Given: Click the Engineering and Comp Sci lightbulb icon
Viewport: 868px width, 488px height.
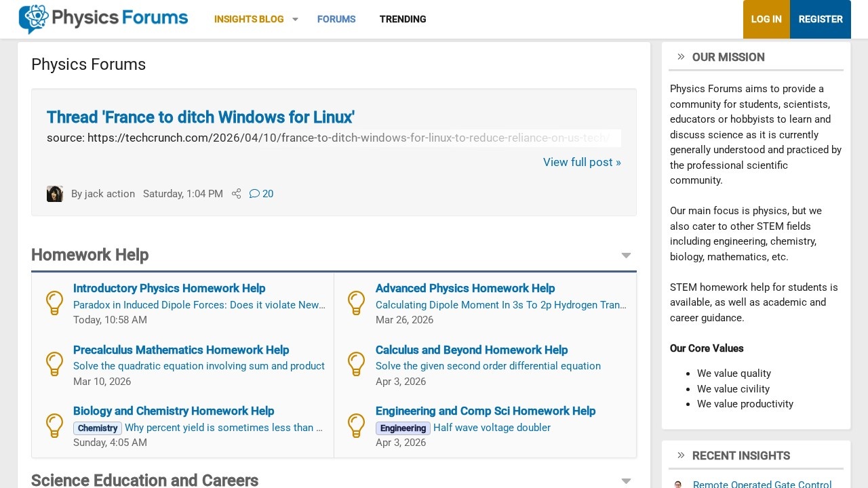Looking at the screenshot, I should [x=357, y=426].
